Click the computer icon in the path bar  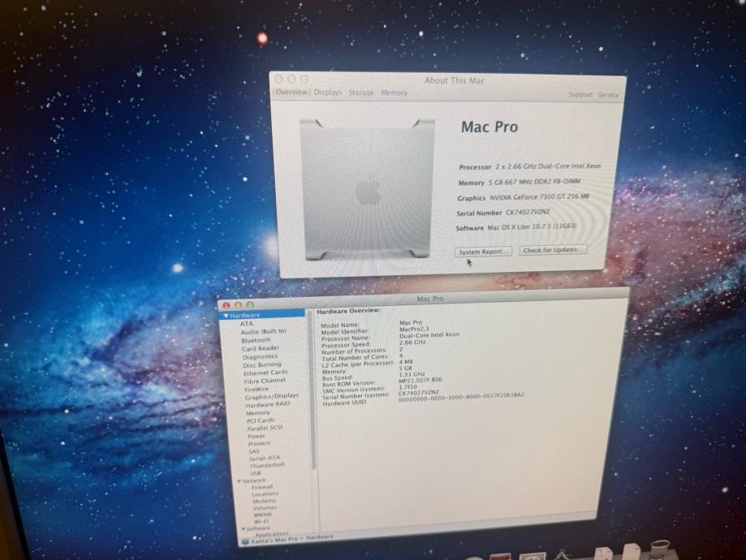245,541
